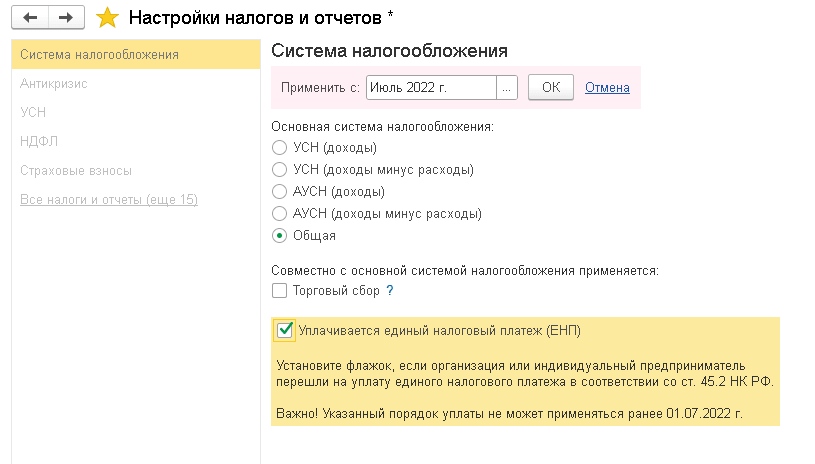
Task: Switch to УСН sidebar section
Action: 33,113
